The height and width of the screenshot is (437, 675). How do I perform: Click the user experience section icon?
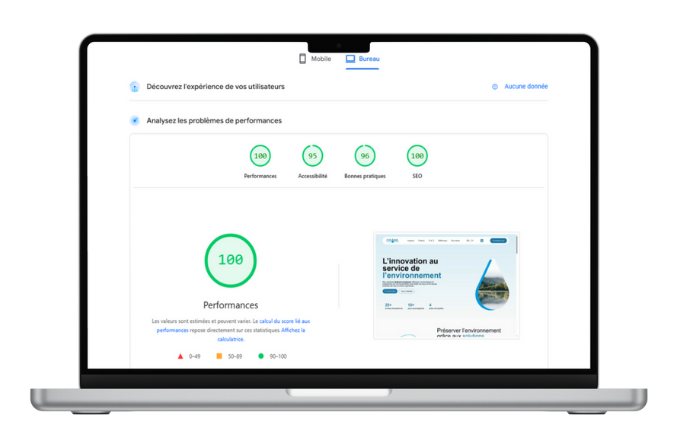(x=135, y=87)
